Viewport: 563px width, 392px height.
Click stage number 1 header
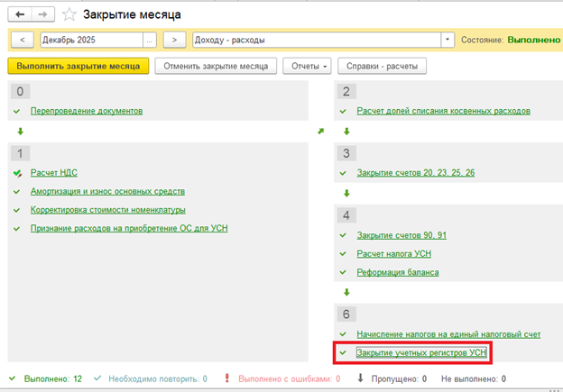pos(20,153)
